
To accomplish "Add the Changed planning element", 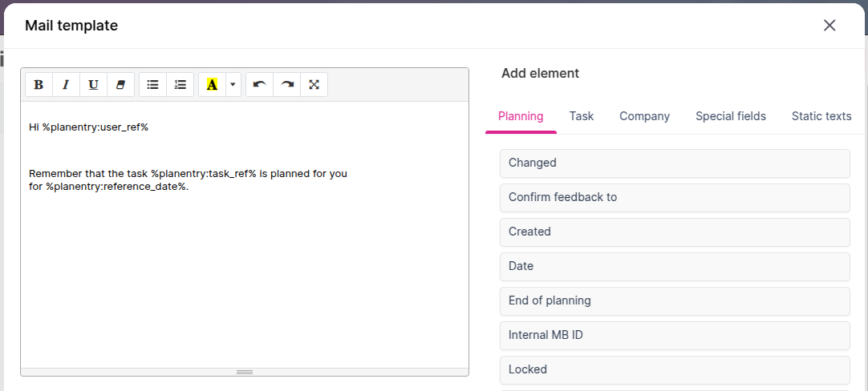I will (674, 163).
